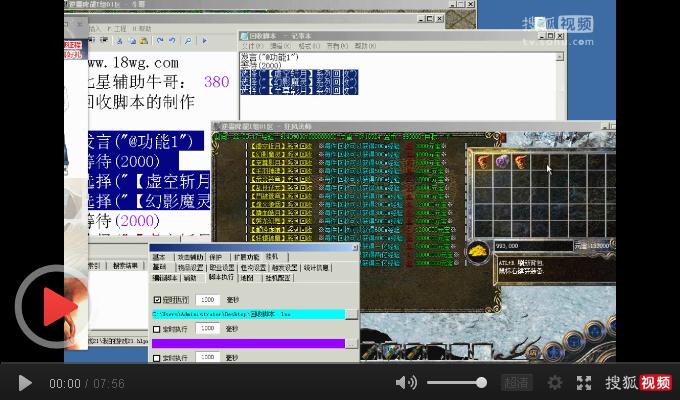The width and height of the screenshot is (680, 400).
Task: Click the small play button in the control bar
Action: tap(25, 384)
